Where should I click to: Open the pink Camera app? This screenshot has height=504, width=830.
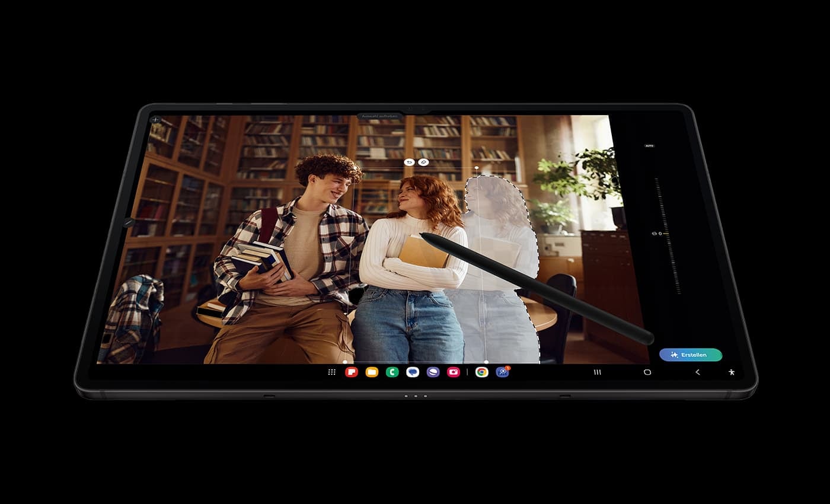point(454,372)
